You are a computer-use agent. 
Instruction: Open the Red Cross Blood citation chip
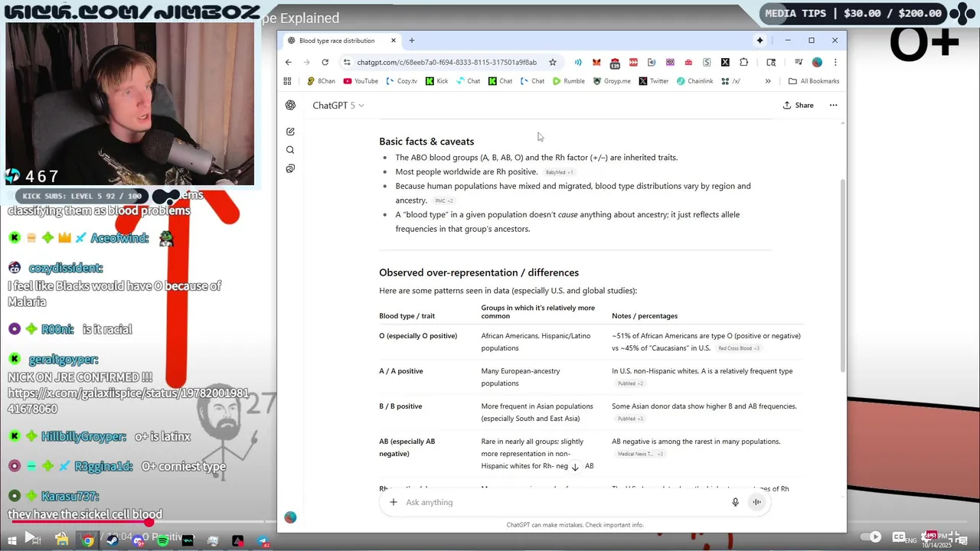pyautogui.click(x=739, y=348)
